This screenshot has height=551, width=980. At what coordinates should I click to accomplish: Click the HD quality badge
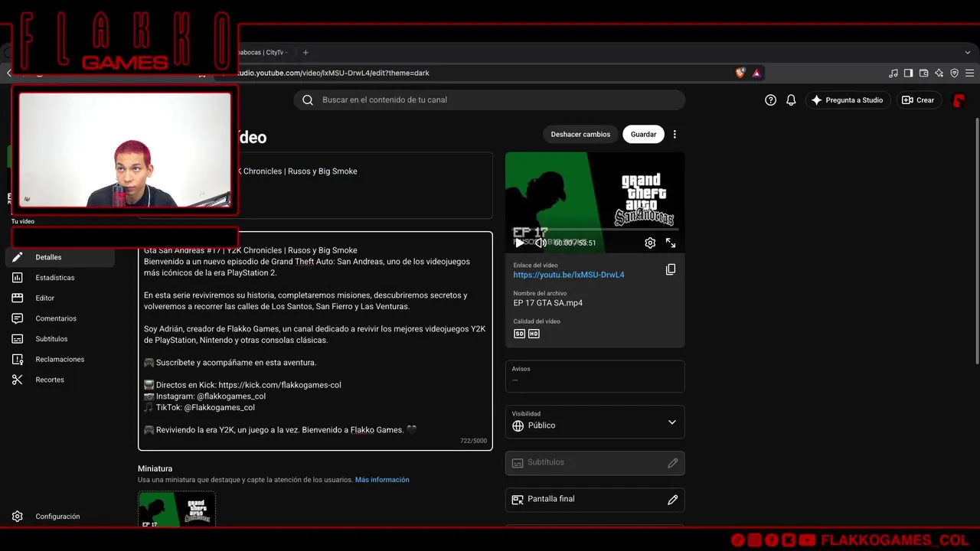tap(534, 334)
